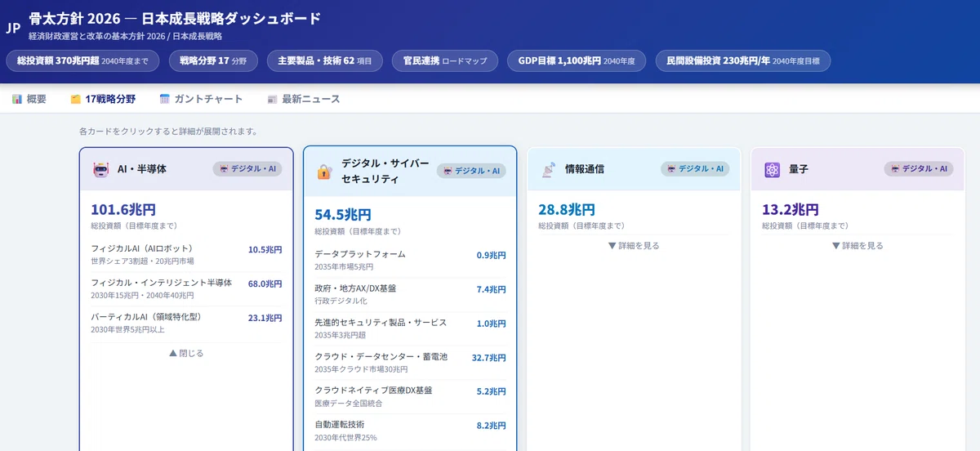
Task: Click the 54.5兆円 total amount
Action: (343, 215)
